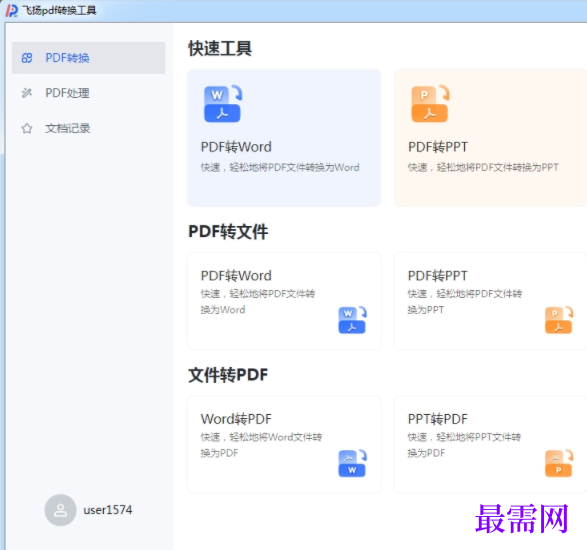Click the PDF转换 grid icon in sidebar
Image resolution: width=587 pixels, height=550 pixels.
pos(27,58)
